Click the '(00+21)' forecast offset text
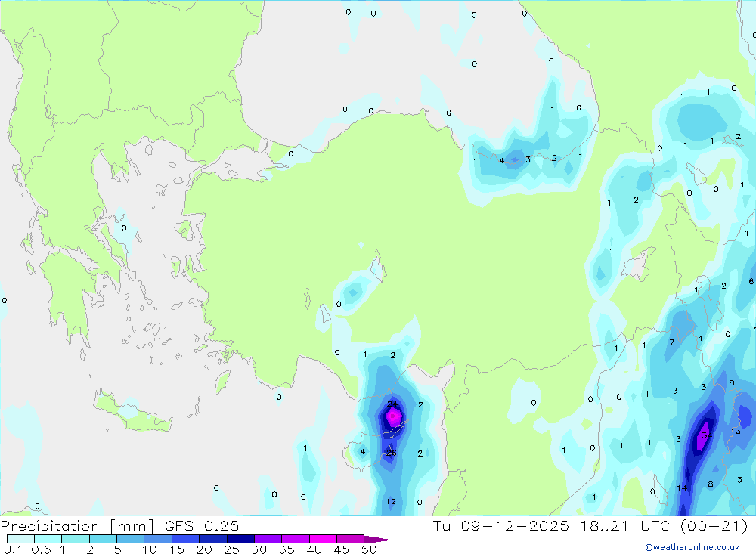756x554 pixels. coord(715,526)
